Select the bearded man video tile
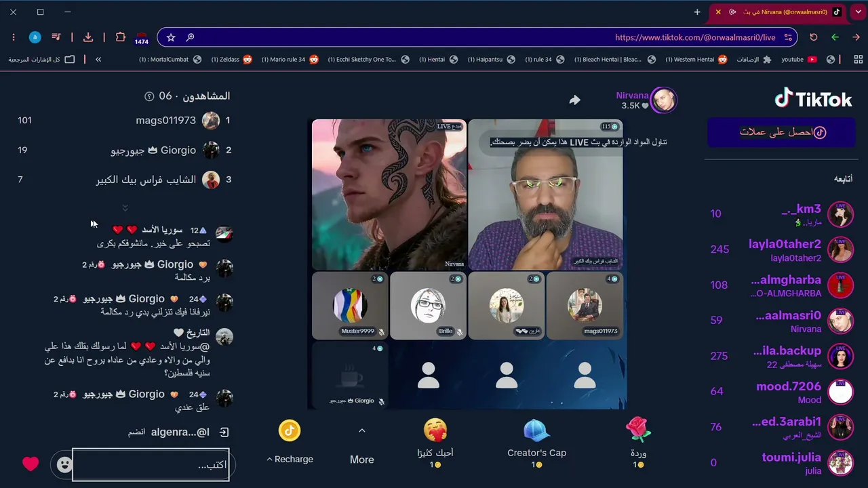The width and height of the screenshot is (868, 488). click(x=545, y=195)
